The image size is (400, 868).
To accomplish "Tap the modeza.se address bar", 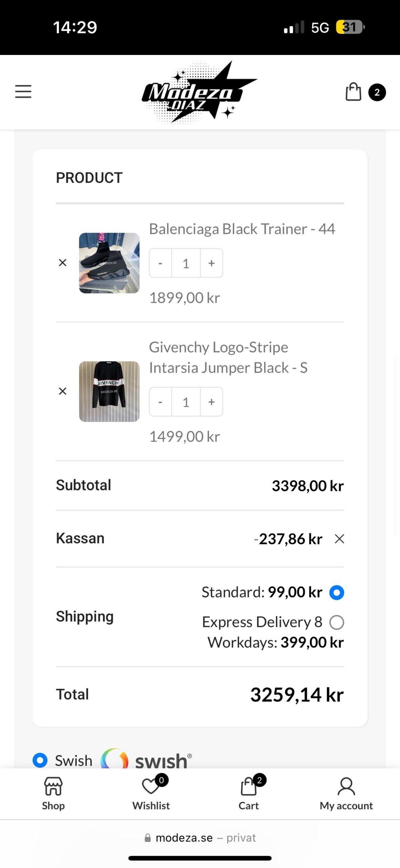I will (200, 838).
